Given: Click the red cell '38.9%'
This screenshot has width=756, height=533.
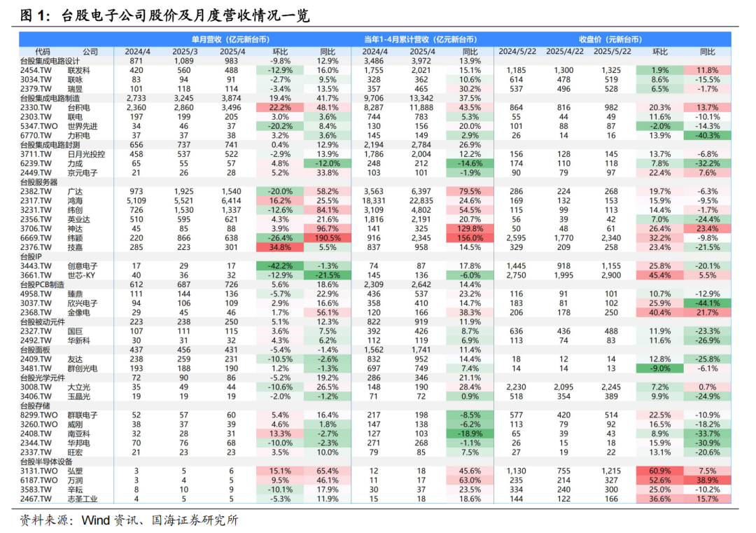Looking at the screenshot, I should pos(707,480).
